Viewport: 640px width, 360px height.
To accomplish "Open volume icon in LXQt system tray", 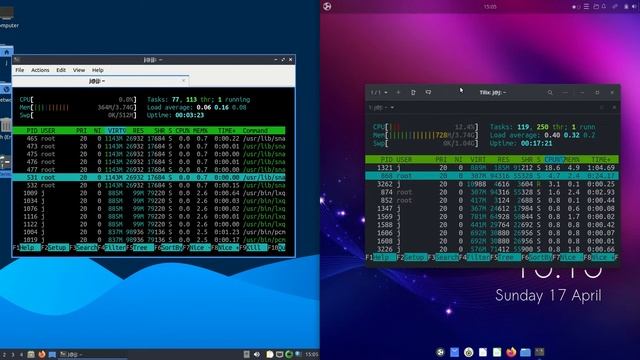I will tap(257, 354).
